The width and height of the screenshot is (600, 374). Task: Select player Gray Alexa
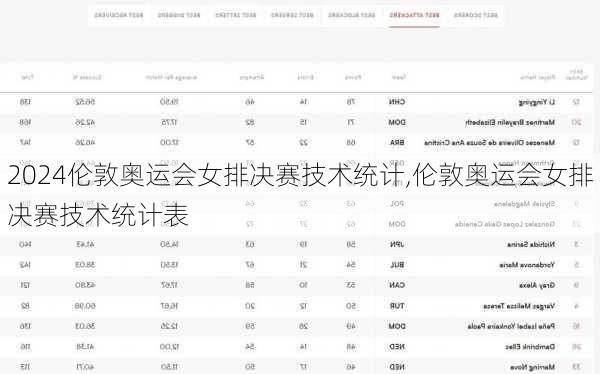(537, 286)
